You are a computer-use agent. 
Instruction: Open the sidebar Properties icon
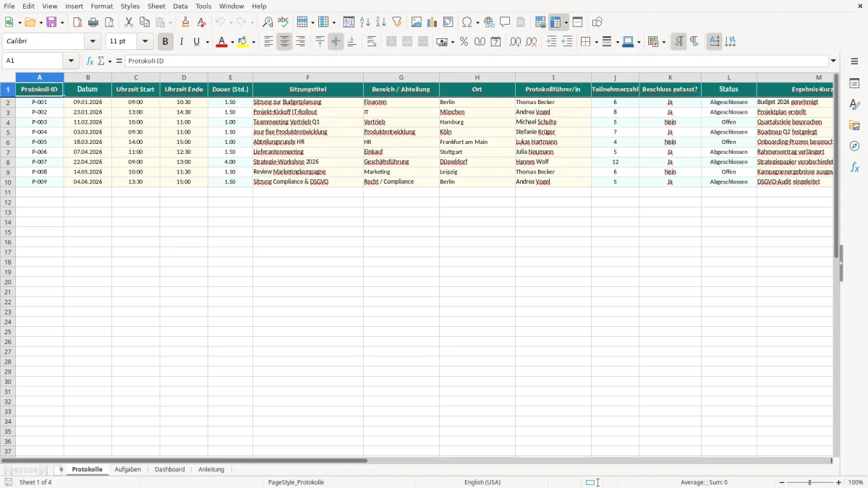click(x=854, y=84)
